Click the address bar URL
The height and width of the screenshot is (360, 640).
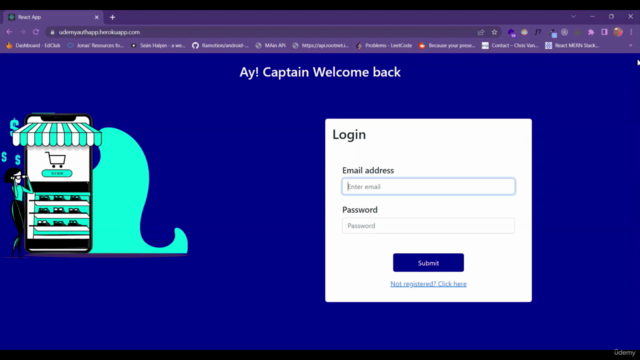[99, 32]
